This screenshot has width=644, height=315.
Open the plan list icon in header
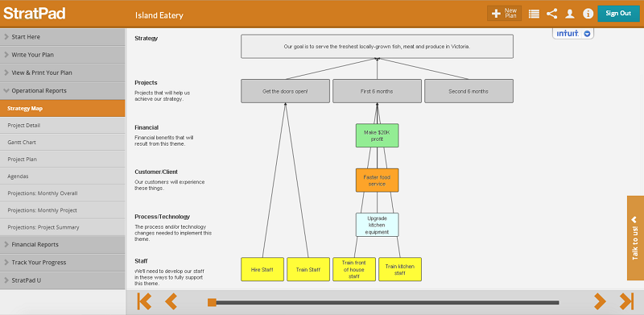[534, 14]
